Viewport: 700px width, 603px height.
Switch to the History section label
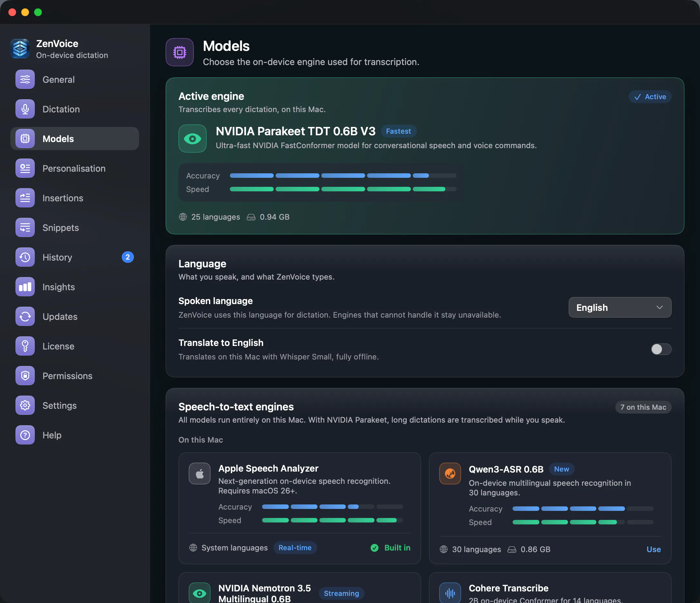[57, 257]
